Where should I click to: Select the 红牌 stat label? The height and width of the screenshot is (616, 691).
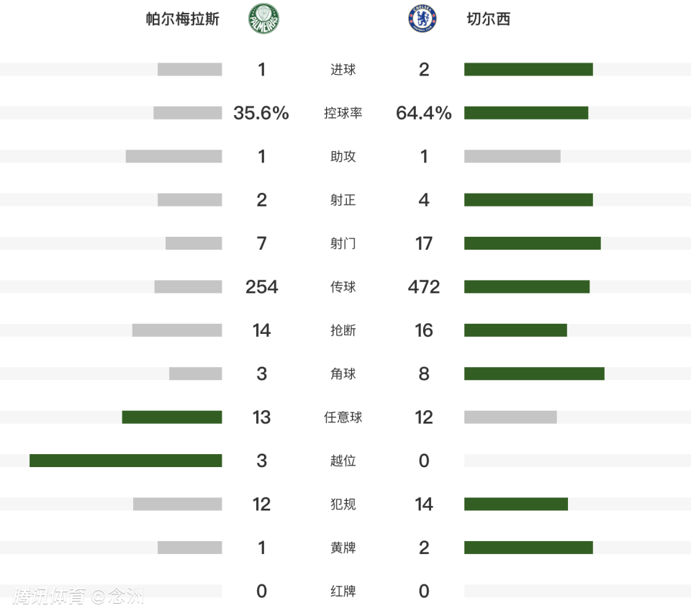[x=343, y=592]
